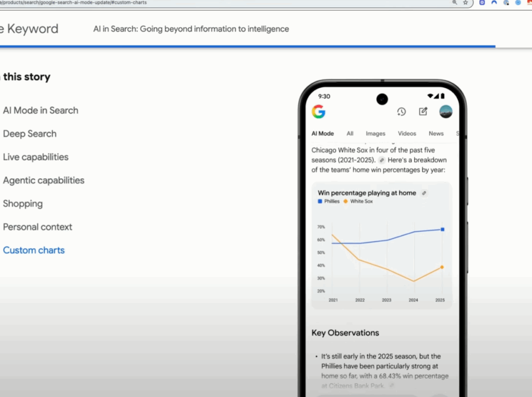Click the "2023" x-axis label

pos(387,300)
